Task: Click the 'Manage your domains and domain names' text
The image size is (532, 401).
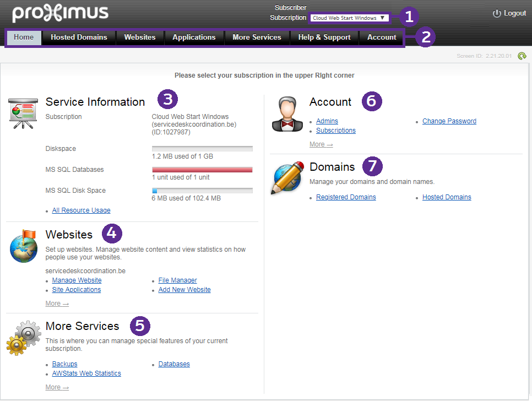Action: (x=372, y=182)
